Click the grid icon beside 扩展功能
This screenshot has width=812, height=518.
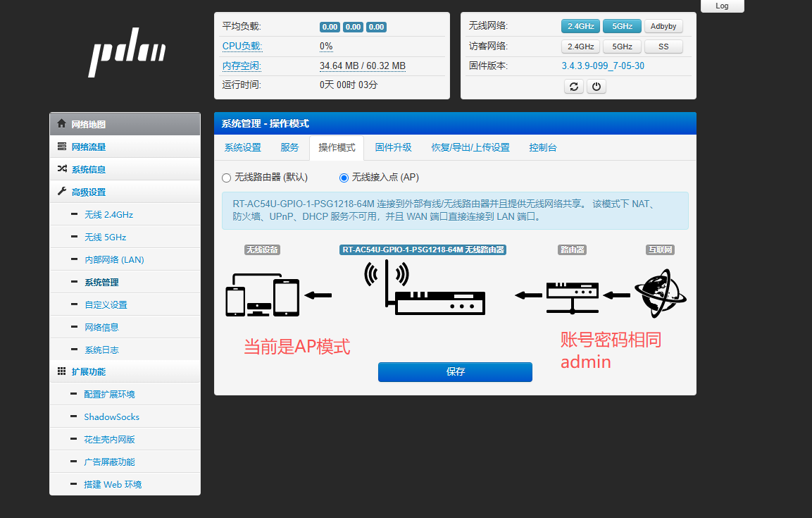click(x=62, y=371)
